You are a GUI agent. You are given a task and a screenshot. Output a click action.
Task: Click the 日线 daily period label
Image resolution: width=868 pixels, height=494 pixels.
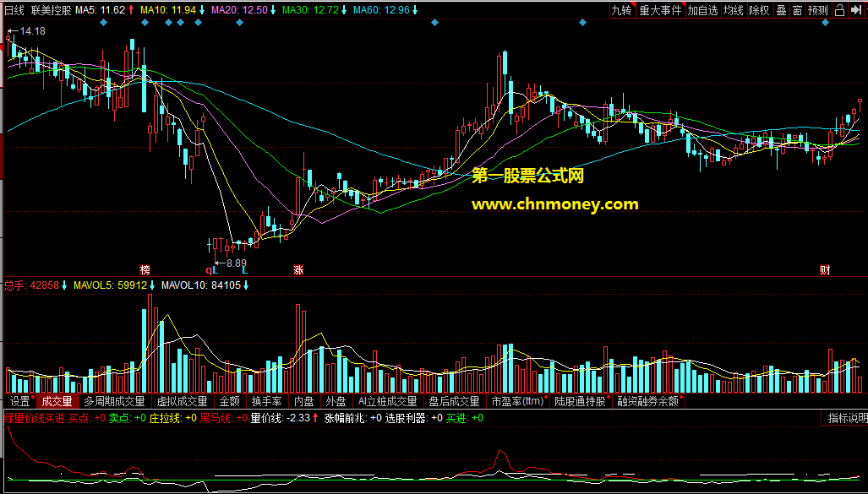(x=14, y=9)
